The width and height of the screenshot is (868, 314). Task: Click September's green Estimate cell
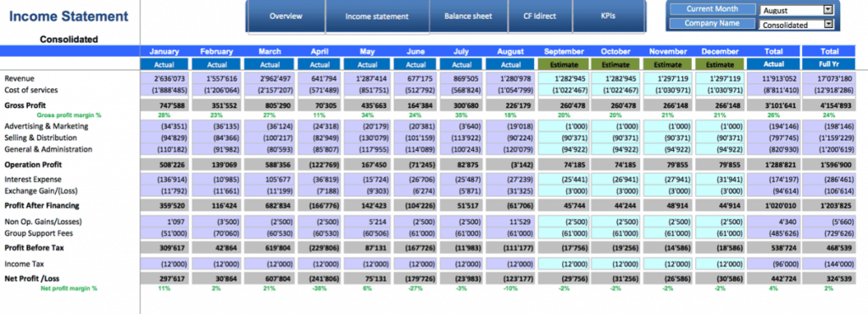[x=564, y=64]
